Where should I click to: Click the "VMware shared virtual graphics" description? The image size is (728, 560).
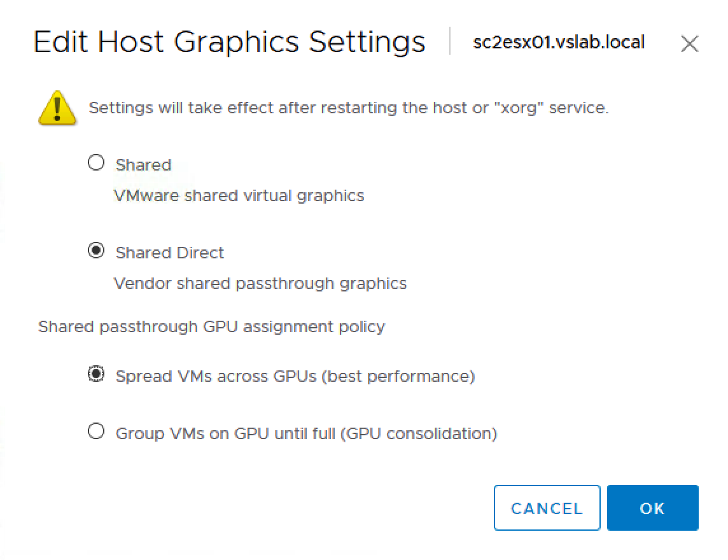pos(239,195)
